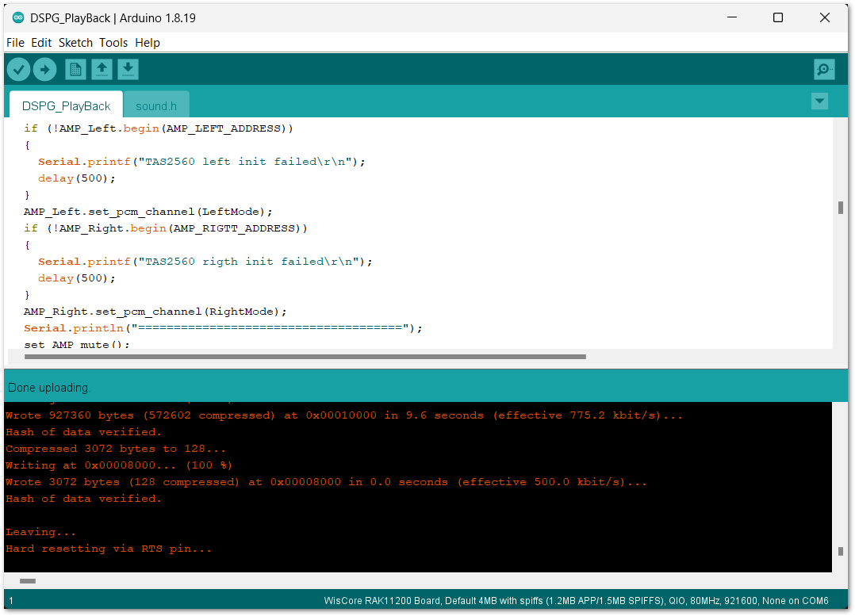Open the Sketch menu
Screen dimensions: 855x616
[x=75, y=43]
